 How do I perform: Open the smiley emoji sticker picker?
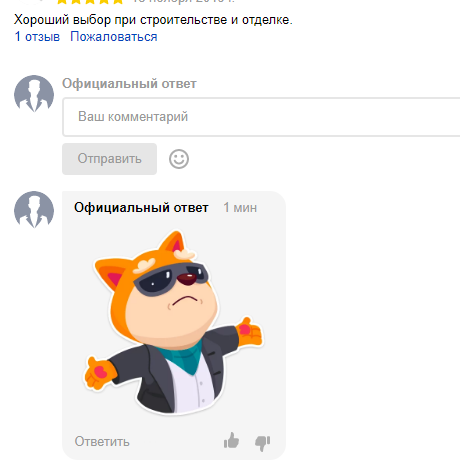[x=179, y=159]
